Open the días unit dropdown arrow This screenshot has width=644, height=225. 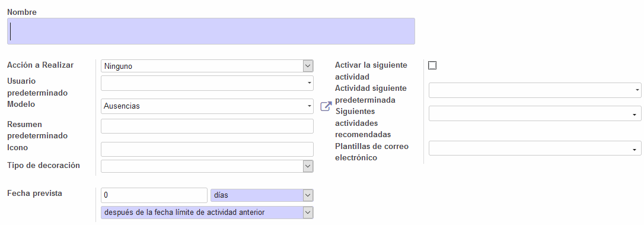[x=308, y=195]
